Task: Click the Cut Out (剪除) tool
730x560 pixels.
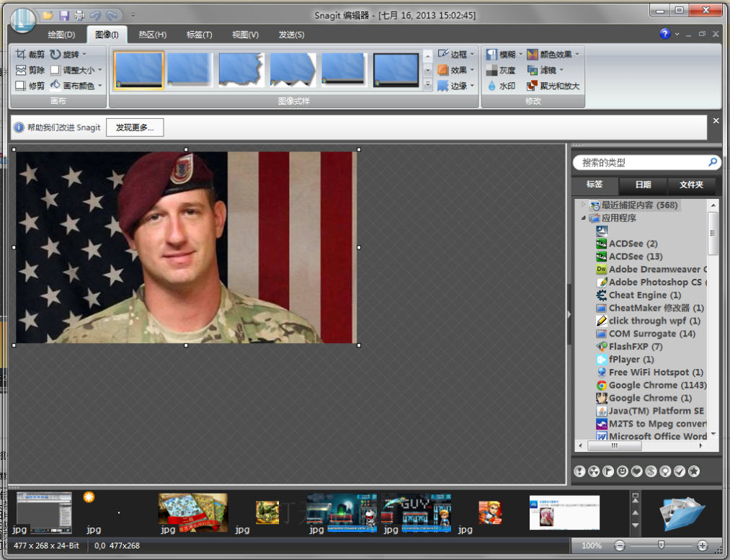Action: (x=21, y=70)
